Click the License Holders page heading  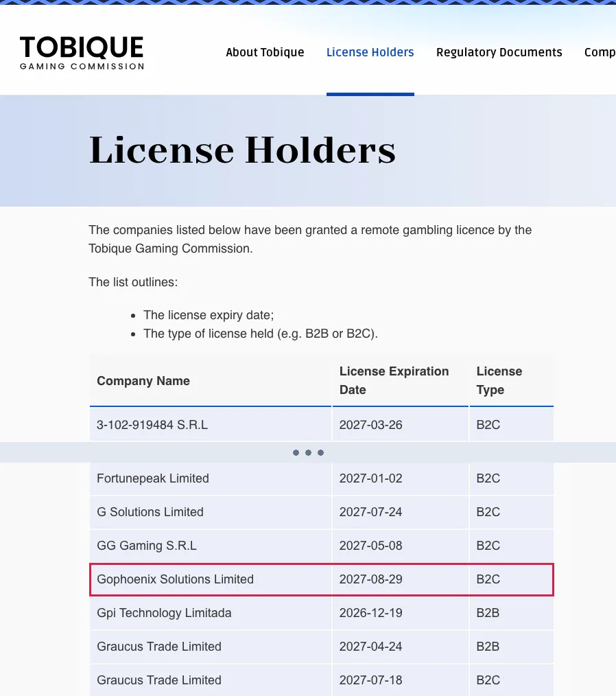(242, 150)
